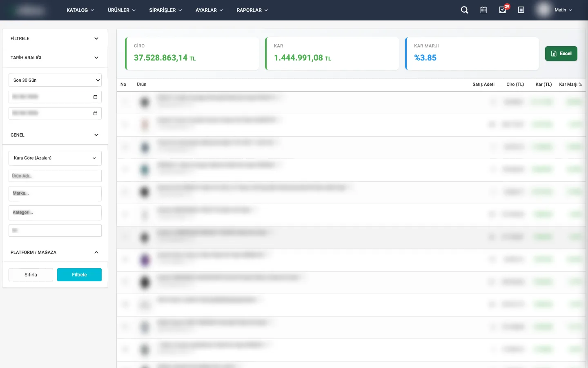The image size is (588, 368).
Task: Click the Ürün Adı input field
Action: 55,176
